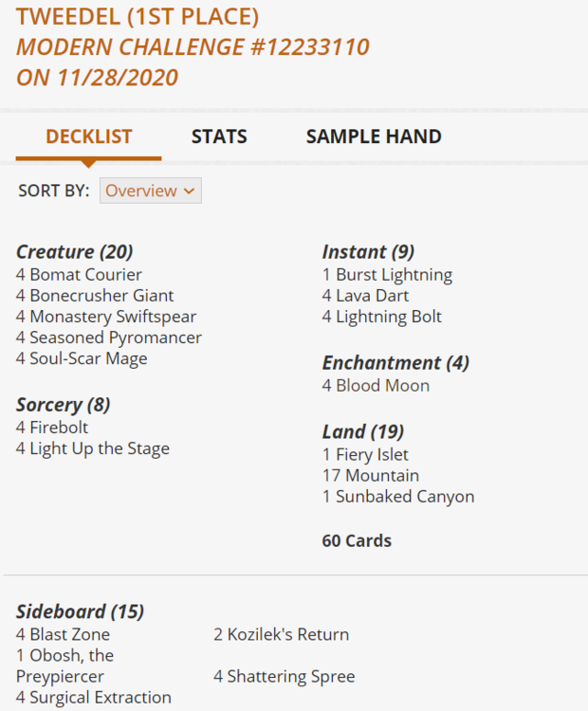588x711 pixels.
Task: Click the Monastery Swiftspear card entry
Action: pyautogui.click(x=113, y=317)
